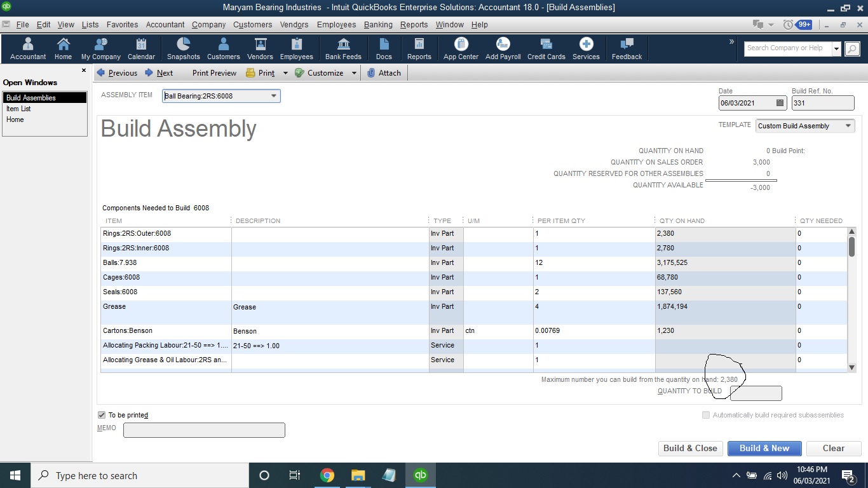Go to Previous build assembly
The image size is (868, 488).
coord(117,73)
